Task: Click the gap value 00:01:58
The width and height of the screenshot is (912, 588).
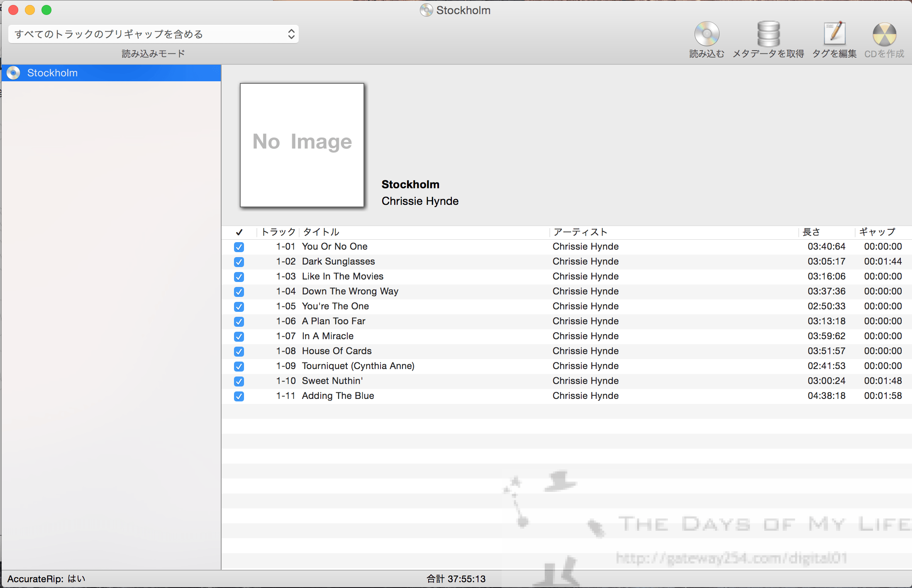Action: pyautogui.click(x=883, y=396)
